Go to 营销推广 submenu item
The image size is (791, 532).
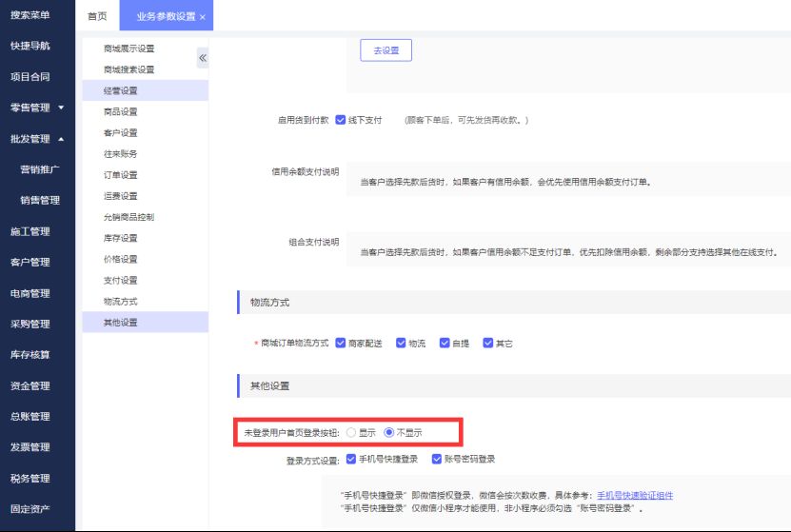click(x=40, y=169)
